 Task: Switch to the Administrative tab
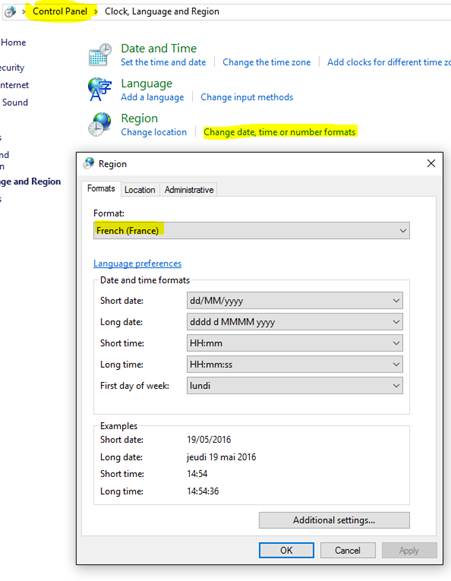pyautogui.click(x=189, y=190)
